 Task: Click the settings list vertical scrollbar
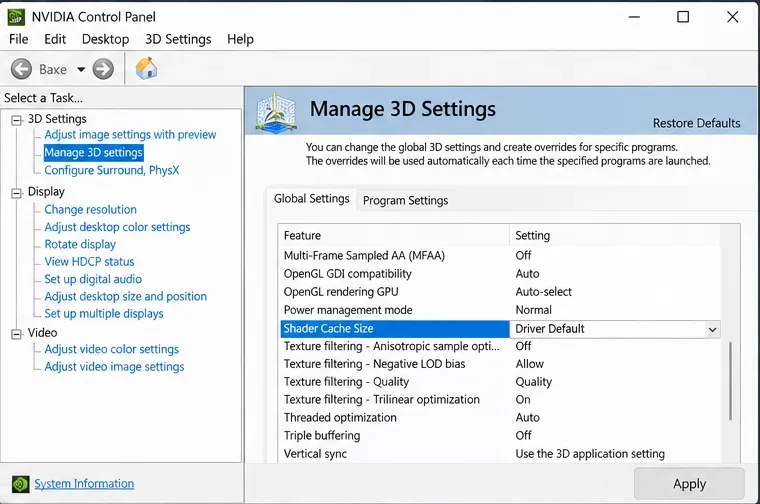[x=730, y=381]
